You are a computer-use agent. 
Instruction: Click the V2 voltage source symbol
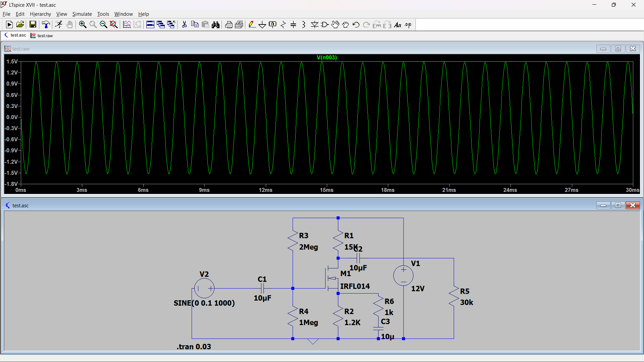click(x=204, y=288)
